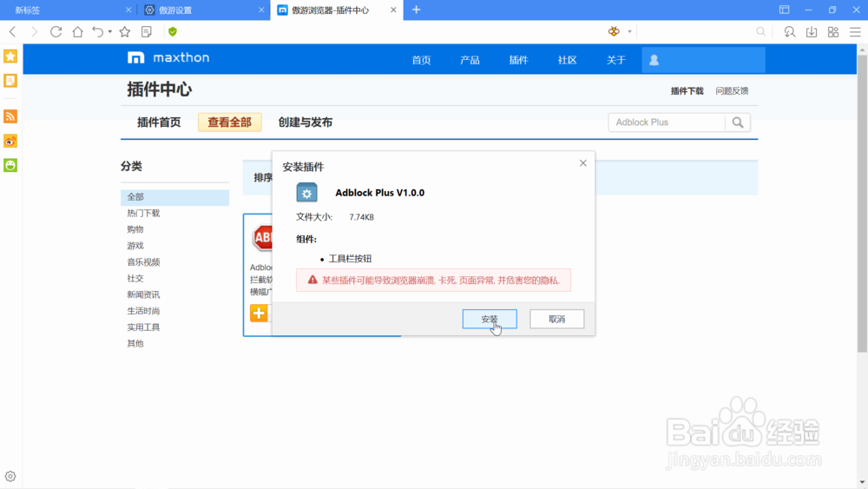
Task: Select the 其他 category
Action: [135, 343]
